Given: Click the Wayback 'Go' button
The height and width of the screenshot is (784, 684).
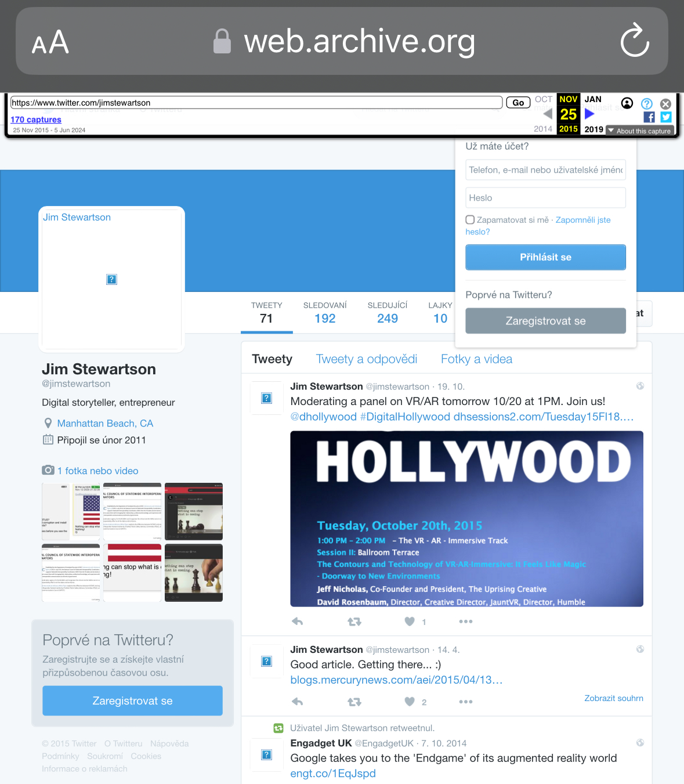Looking at the screenshot, I should pos(518,103).
